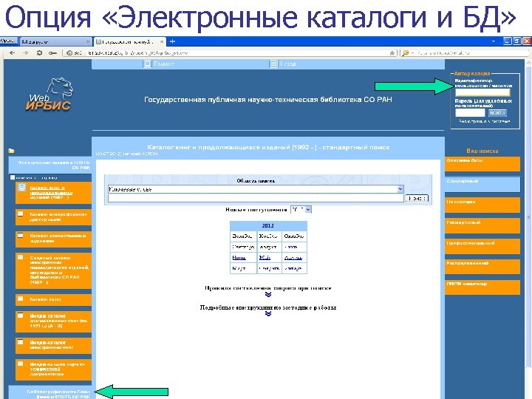
Task: Click the key icon in the browser toolbar
Action: (x=52, y=53)
